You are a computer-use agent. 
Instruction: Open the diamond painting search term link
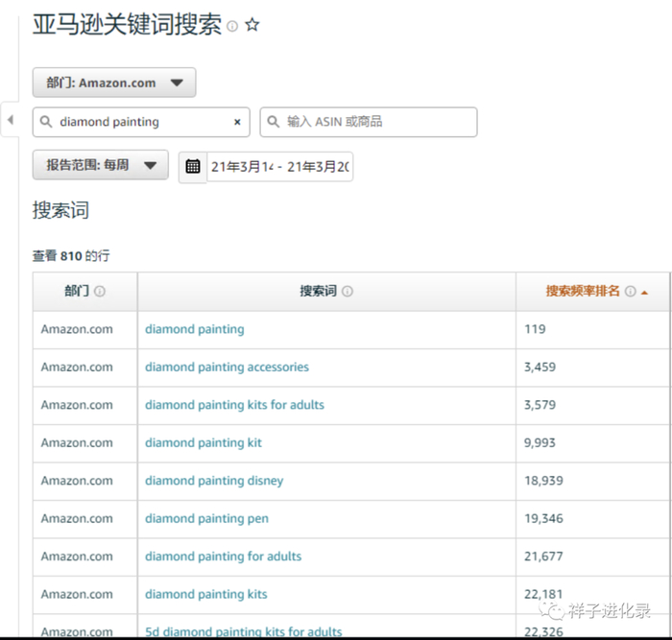point(195,329)
